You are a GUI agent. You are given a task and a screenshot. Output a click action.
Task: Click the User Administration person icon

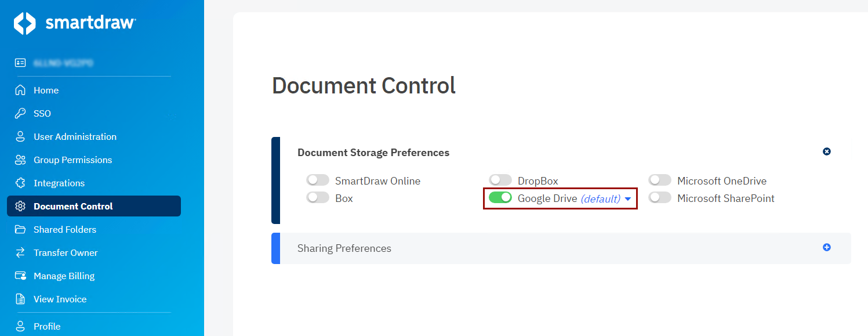point(20,136)
